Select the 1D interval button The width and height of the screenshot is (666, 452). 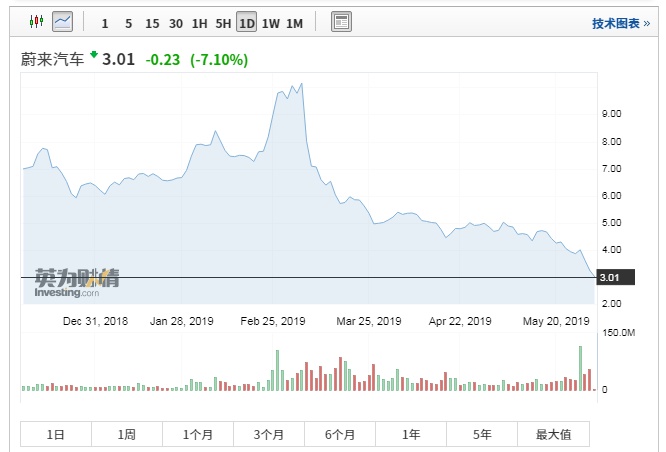[246, 22]
